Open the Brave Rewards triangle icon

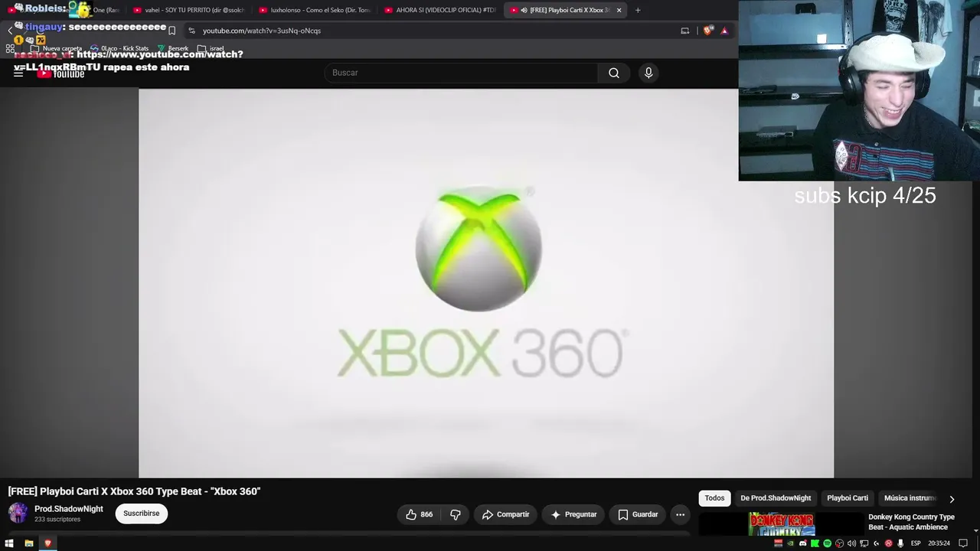pos(724,31)
